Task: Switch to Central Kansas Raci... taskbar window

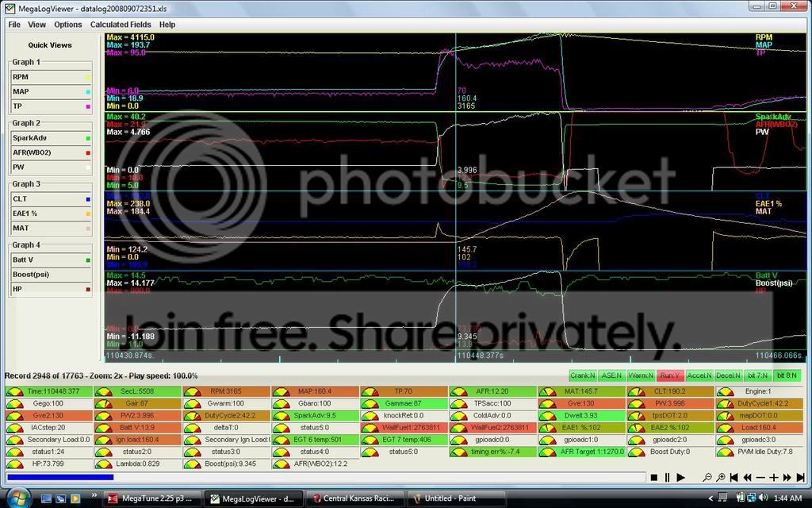Action: coord(354,498)
